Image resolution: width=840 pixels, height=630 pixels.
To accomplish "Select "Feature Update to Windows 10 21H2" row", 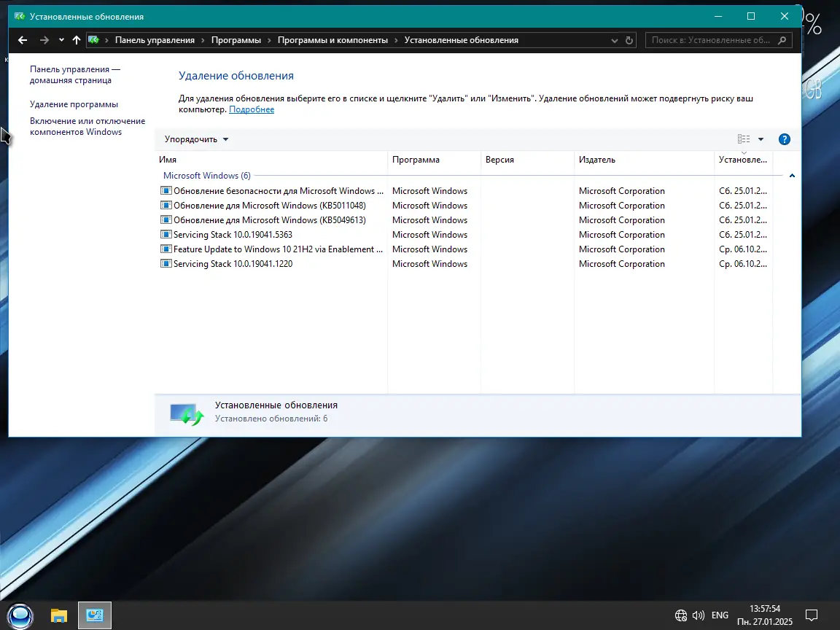I will point(464,249).
